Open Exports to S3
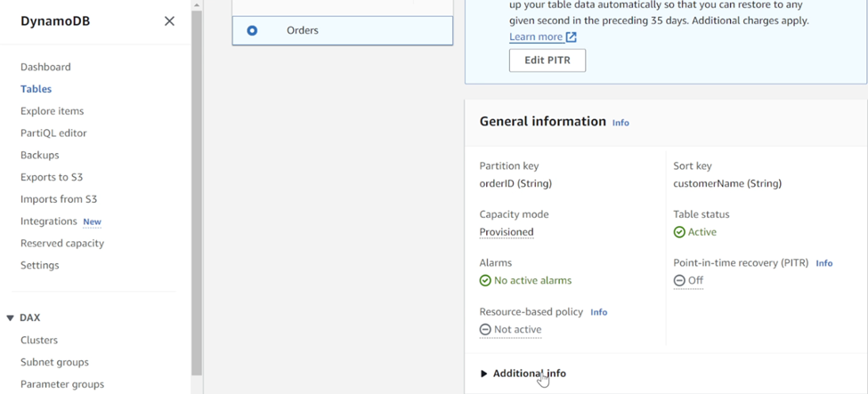Image resolution: width=868 pixels, height=394 pixels. tap(52, 177)
